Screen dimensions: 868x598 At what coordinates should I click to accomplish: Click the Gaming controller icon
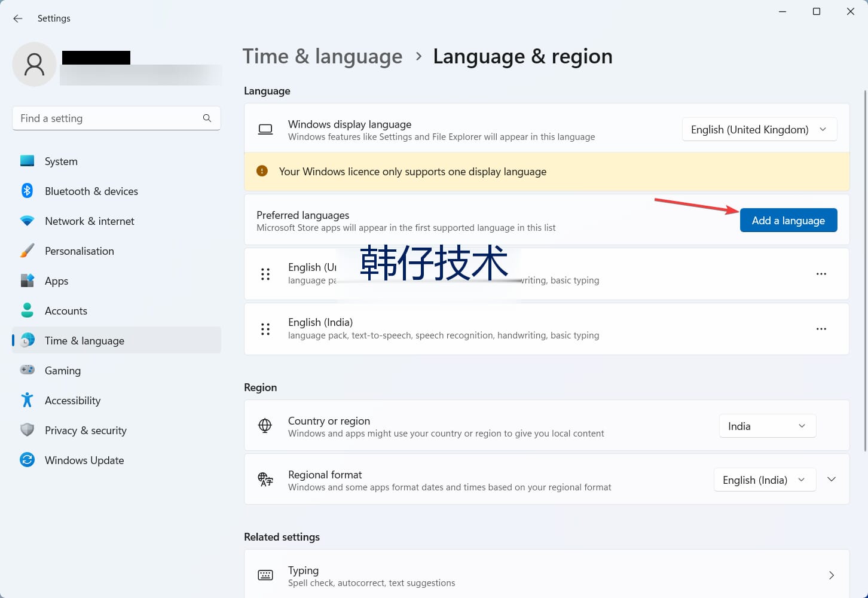(27, 370)
